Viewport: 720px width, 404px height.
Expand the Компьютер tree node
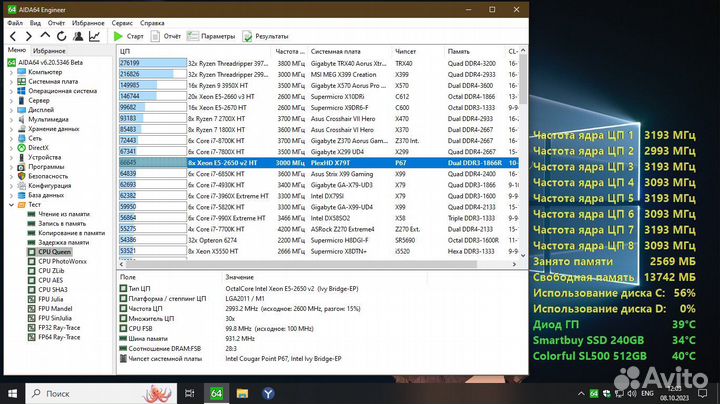[11, 72]
